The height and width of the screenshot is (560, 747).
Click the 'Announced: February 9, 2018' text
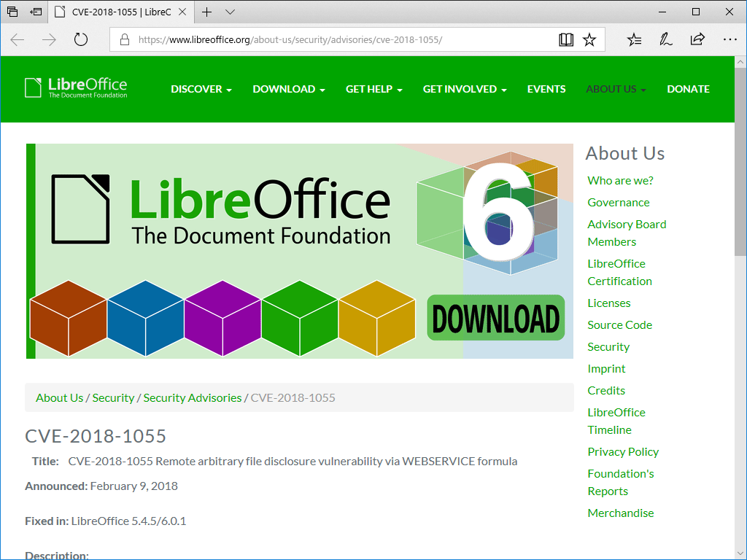(x=101, y=486)
